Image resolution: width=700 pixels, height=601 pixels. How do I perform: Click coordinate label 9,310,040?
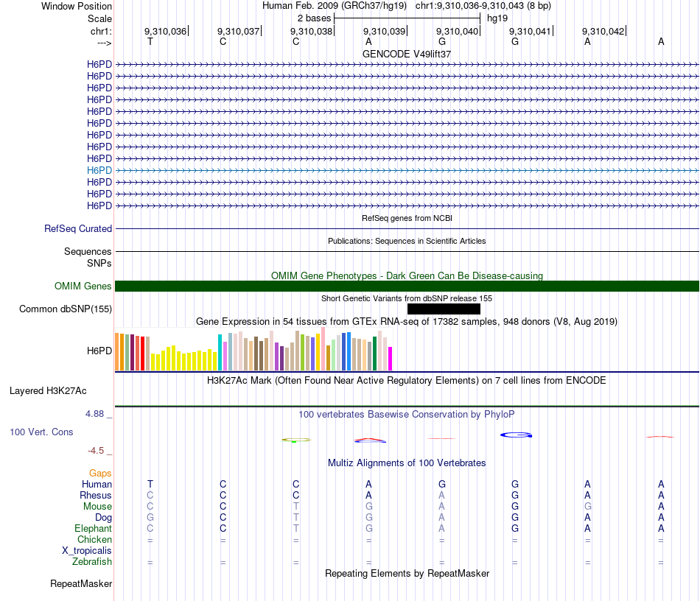[x=457, y=31]
